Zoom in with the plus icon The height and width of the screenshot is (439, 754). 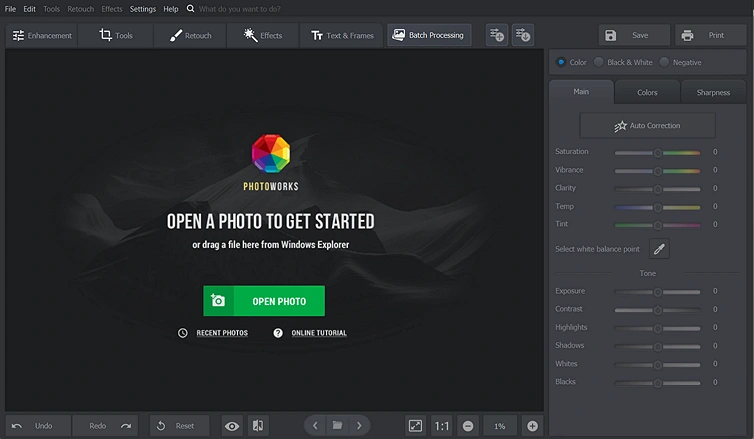(532, 426)
